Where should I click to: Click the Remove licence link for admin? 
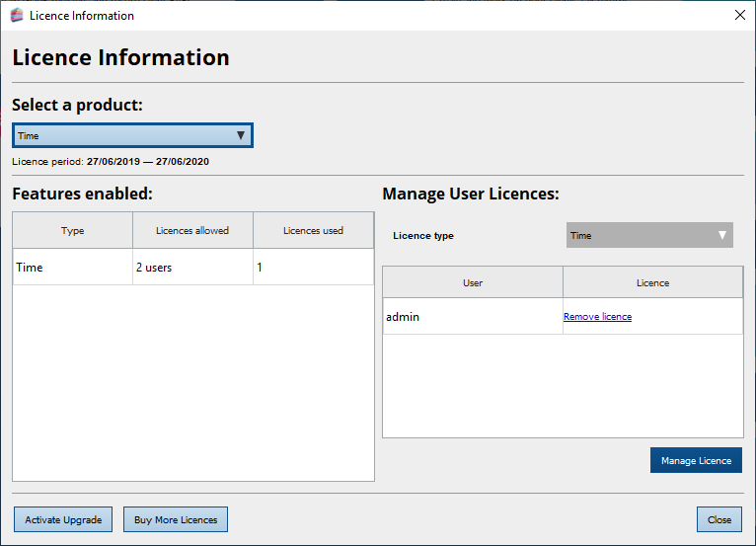[597, 317]
